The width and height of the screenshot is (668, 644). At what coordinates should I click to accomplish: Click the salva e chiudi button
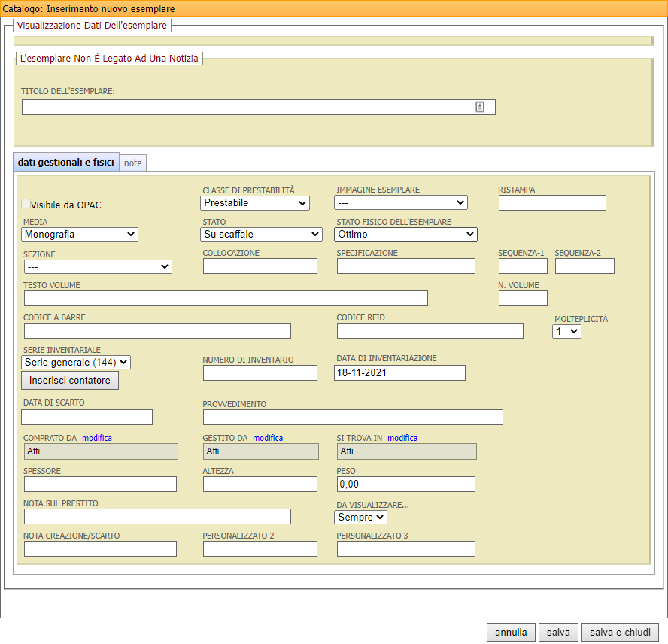click(620, 632)
